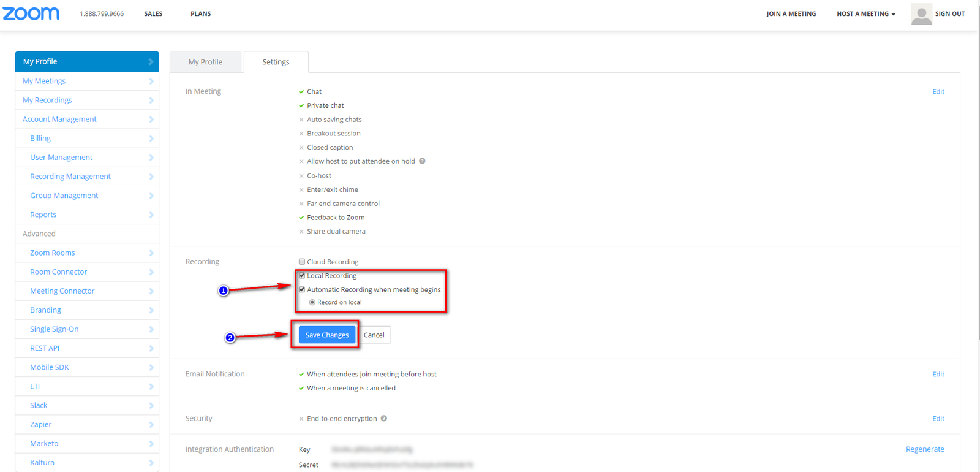Open Single Sign-On settings
Image resolution: width=980 pixels, height=472 pixels.
click(87, 329)
